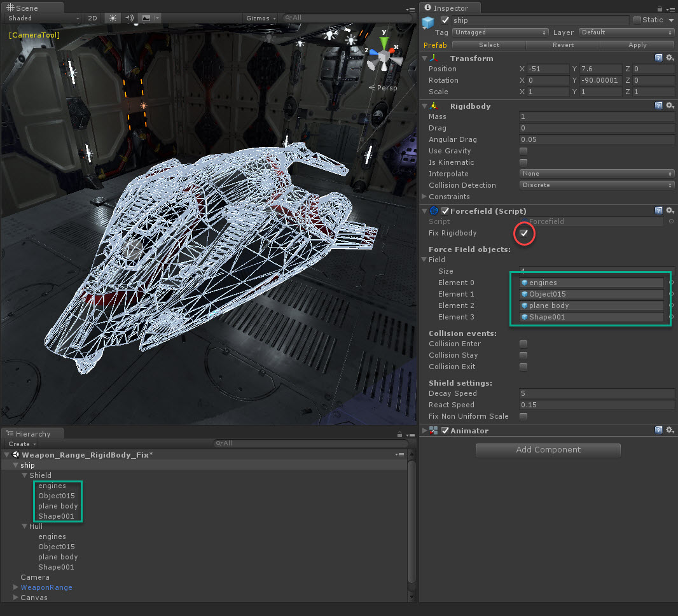Open the Gizmos dropdown

click(261, 18)
